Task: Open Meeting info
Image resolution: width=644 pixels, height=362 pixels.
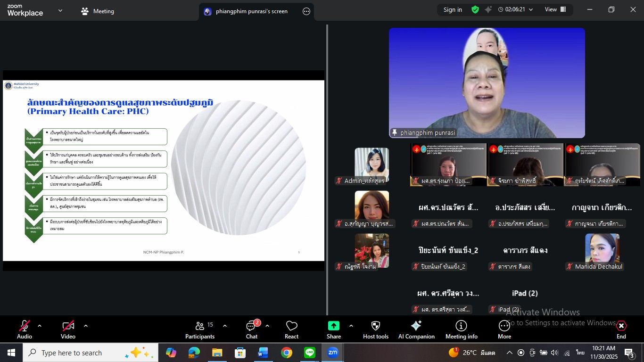Action: click(461, 329)
